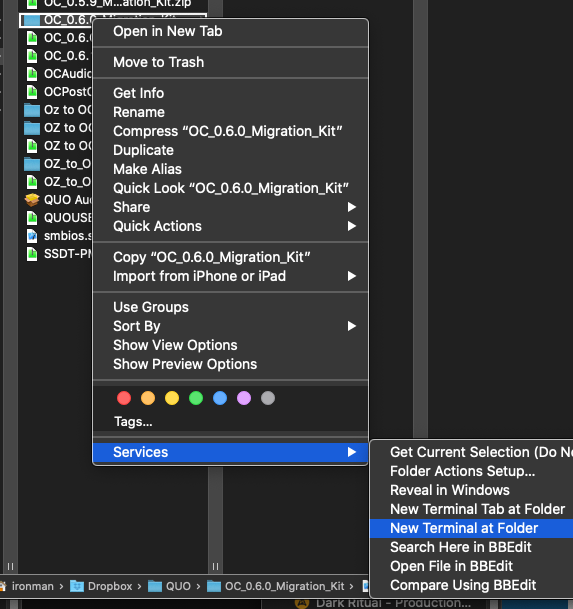Go to Dropbox folder in path bar
This screenshot has height=609, width=573.
pos(101,586)
